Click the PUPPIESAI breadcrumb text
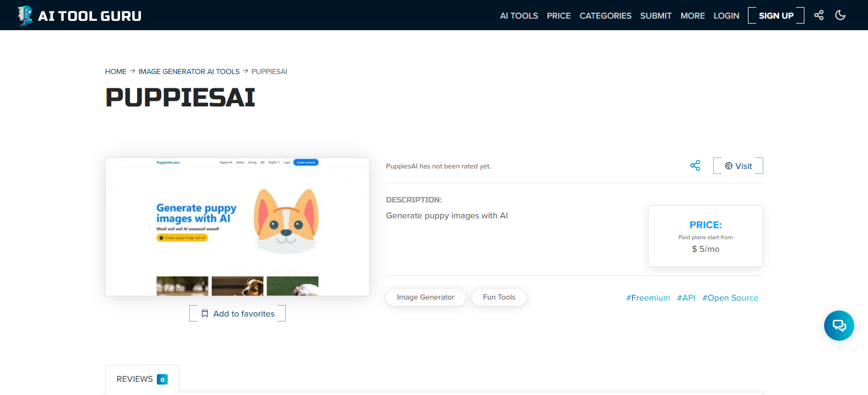 click(269, 71)
